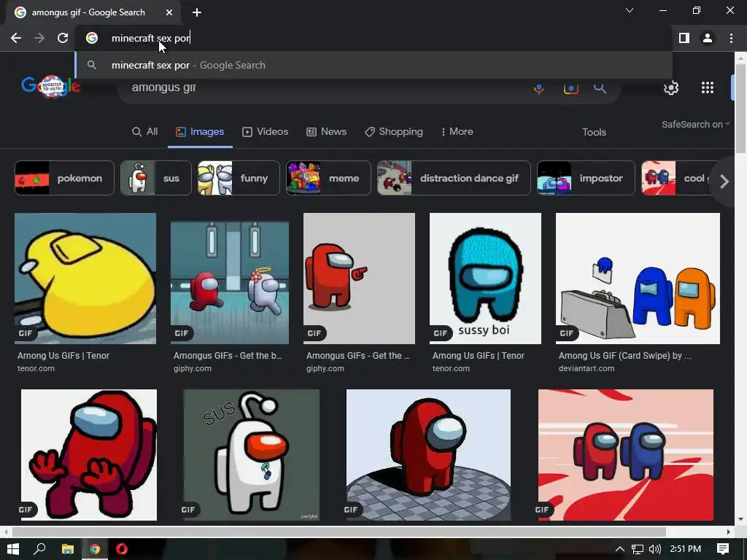Image resolution: width=747 pixels, height=560 pixels.
Task: Open the notification center icon
Action: point(723,549)
